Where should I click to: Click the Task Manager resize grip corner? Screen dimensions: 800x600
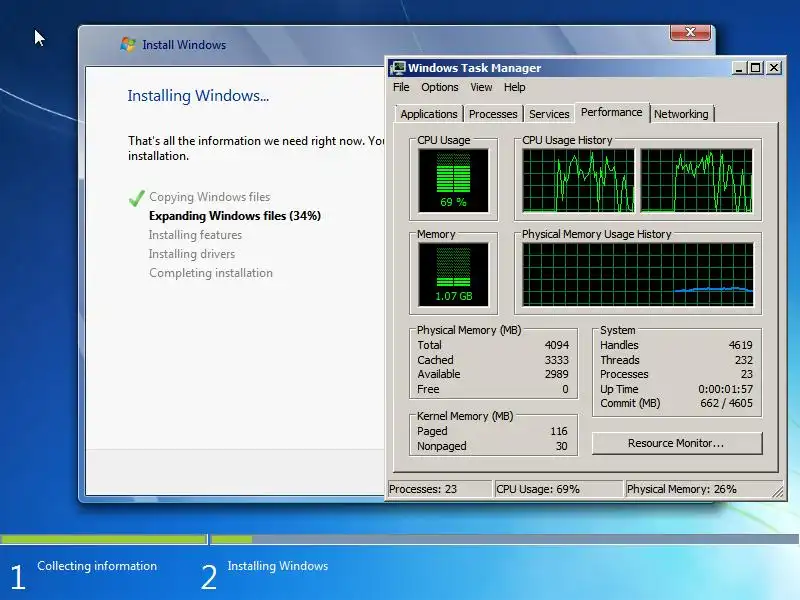coord(778,492)
